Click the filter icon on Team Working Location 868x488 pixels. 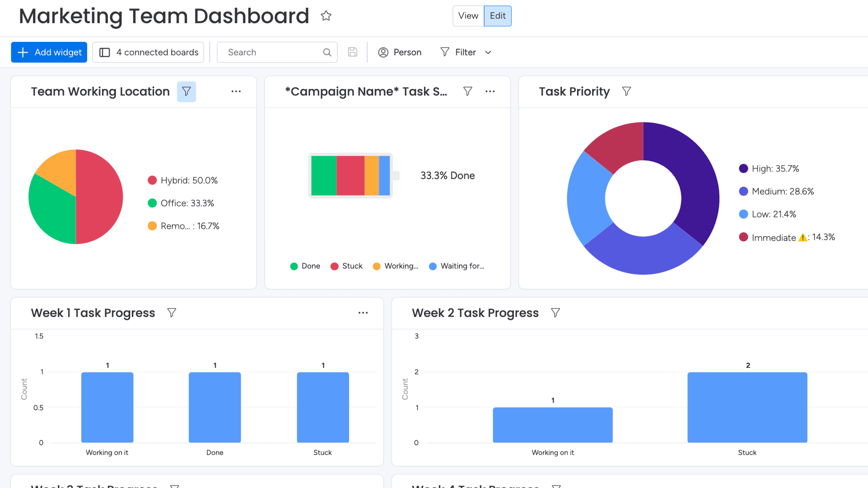tap(186, 91)
